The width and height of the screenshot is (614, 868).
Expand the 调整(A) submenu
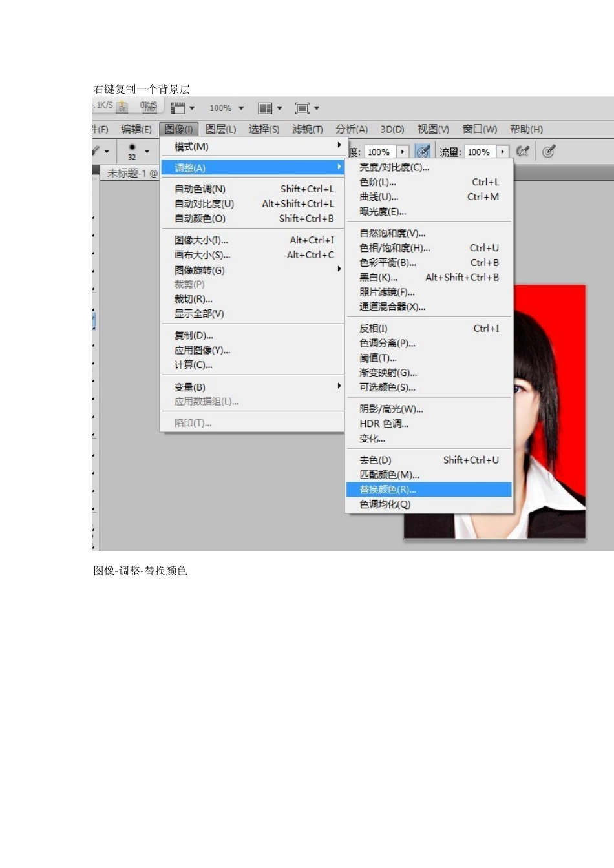[253, 168]
